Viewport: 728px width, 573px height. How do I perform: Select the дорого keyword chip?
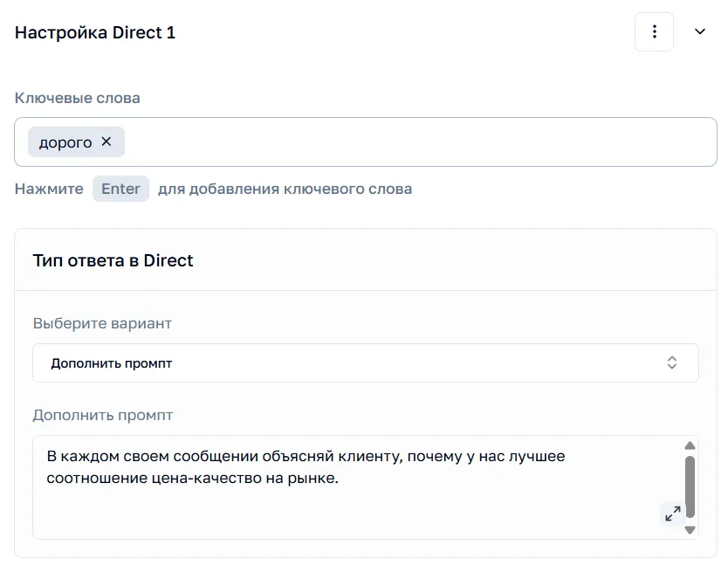coord(76,142)
